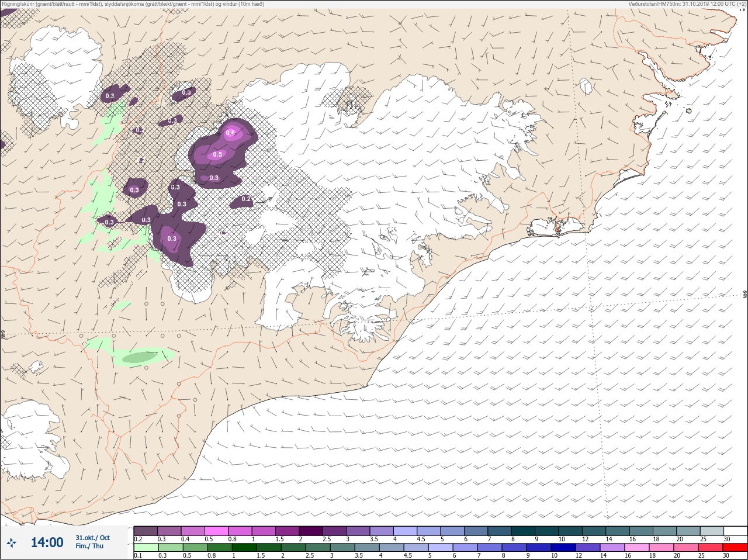The width and height of the screenshot is (748, 560).
Task: Select upper legend swatch between 8 and 9
Action: click(x=523, y=531)
